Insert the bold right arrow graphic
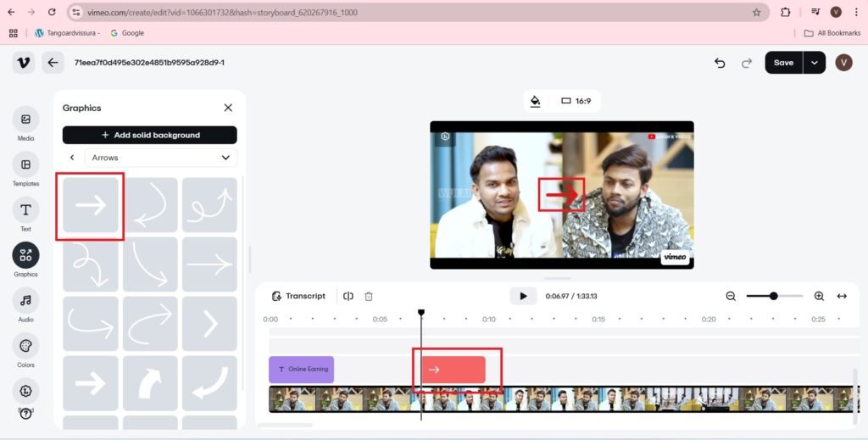The height and width of the screenshot is (440, 868). 90,383
